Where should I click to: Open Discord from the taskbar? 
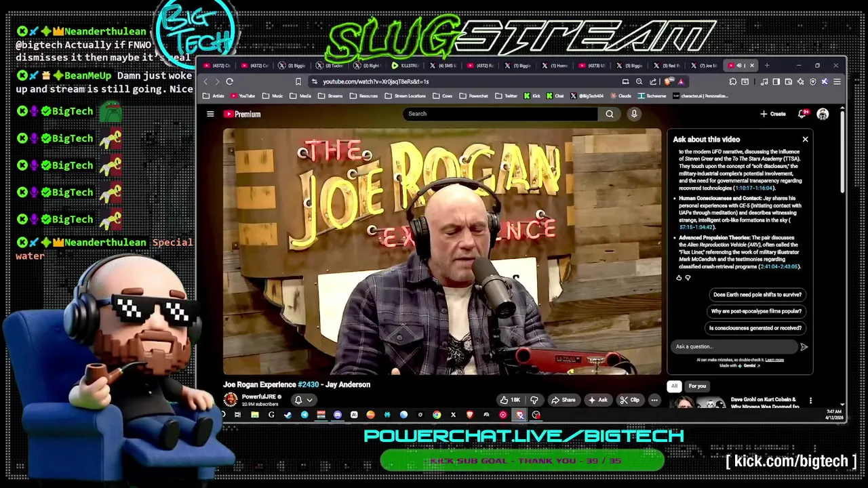coord(338,415)
